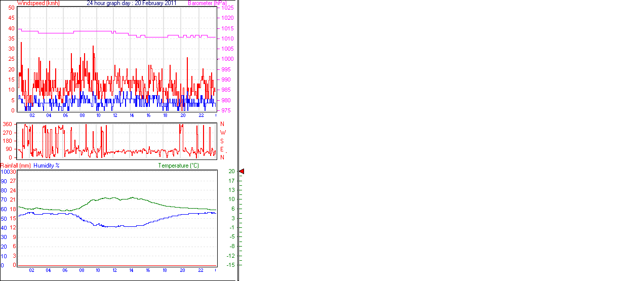This screenshot has height=281, width=644.
Task: Click hour 02 on the humidity graph axis
Action: pos(32,270)
